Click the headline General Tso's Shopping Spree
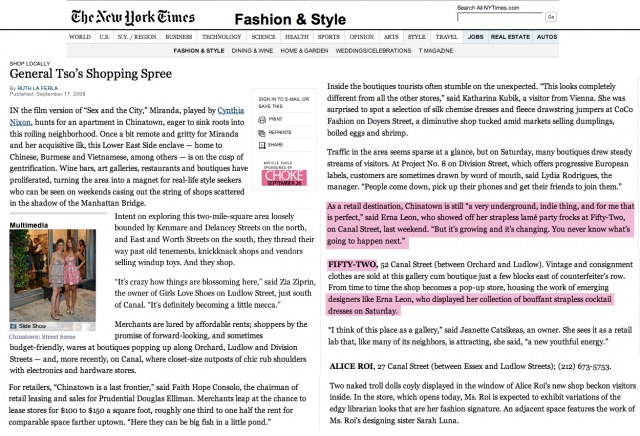The image size is (640, 436). pyautogui.click(x=91, y=74)
